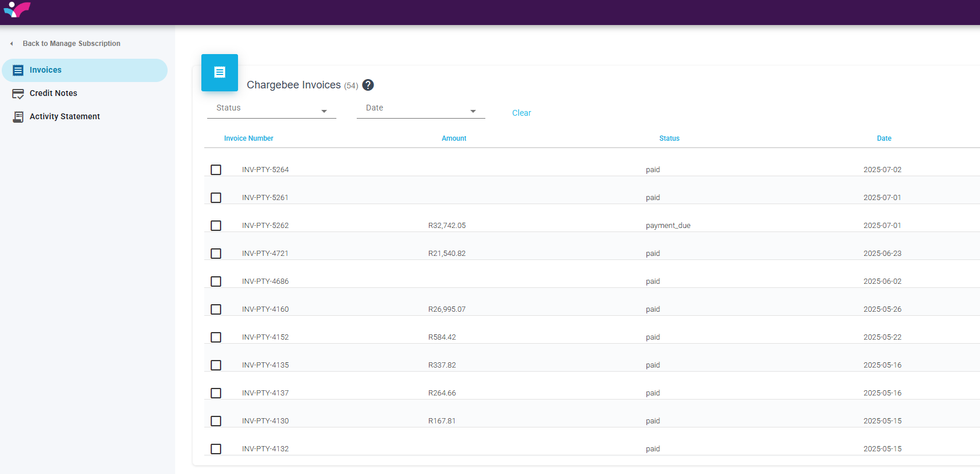The height and width of the screenshot is (474, 980).
Task: Sort by the Amount column header
Action: pos(454,138)
